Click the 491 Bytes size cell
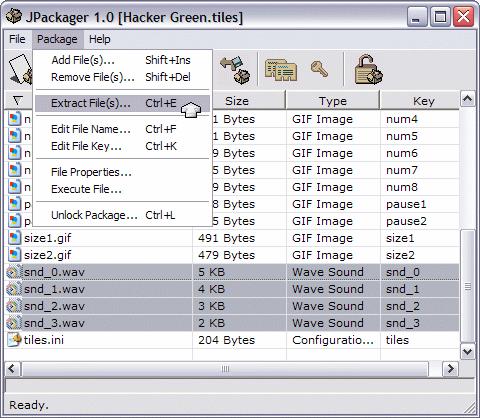This screenshot has height=418, width=480. pos(227,238)
